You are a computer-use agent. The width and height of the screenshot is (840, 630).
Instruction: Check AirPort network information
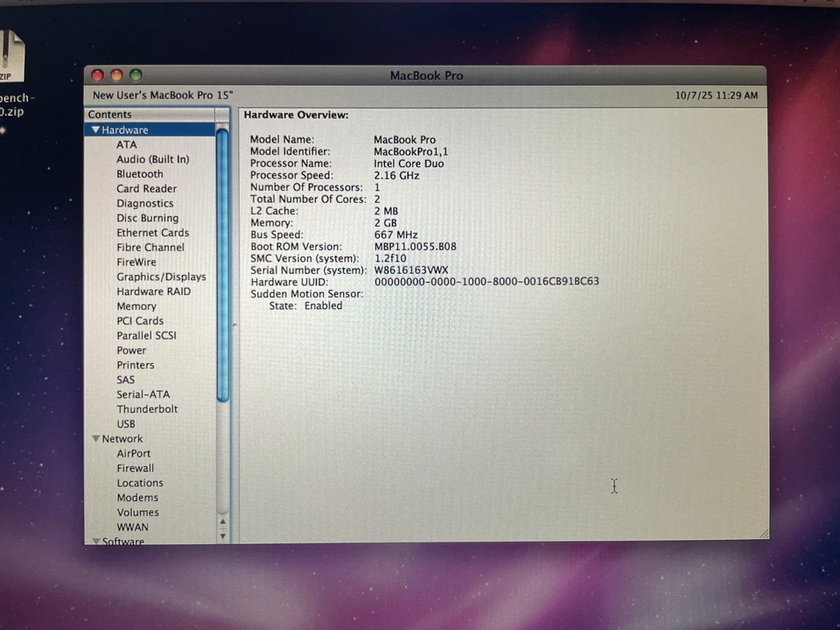coord(133,453)
